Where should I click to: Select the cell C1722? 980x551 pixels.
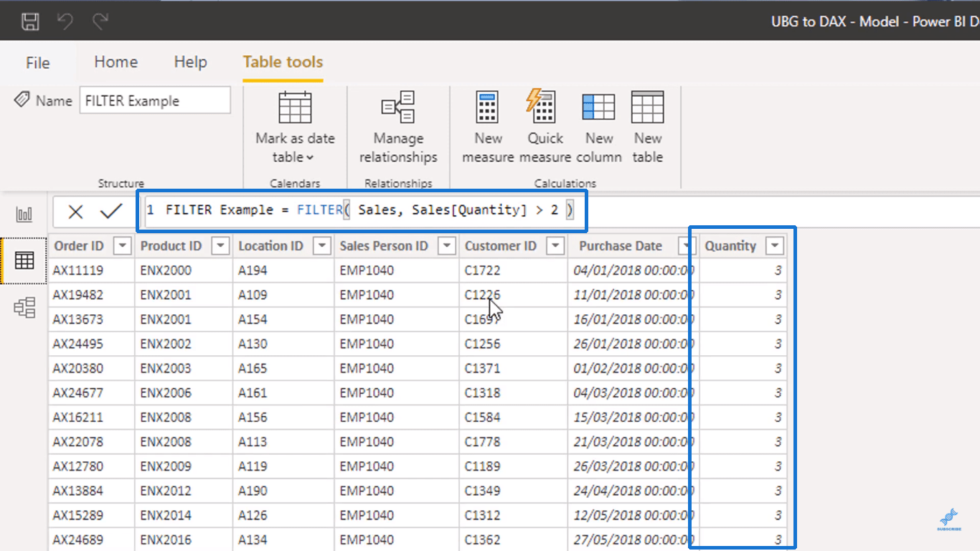[513, 270]
